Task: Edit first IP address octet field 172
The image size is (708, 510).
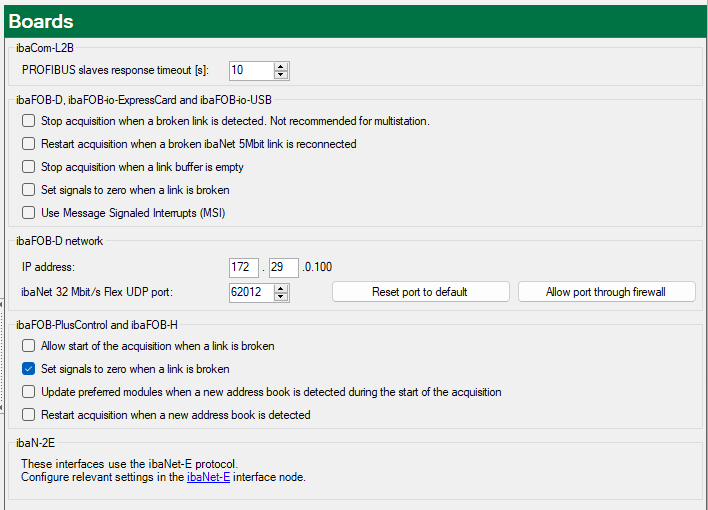Action: [244, 267]
